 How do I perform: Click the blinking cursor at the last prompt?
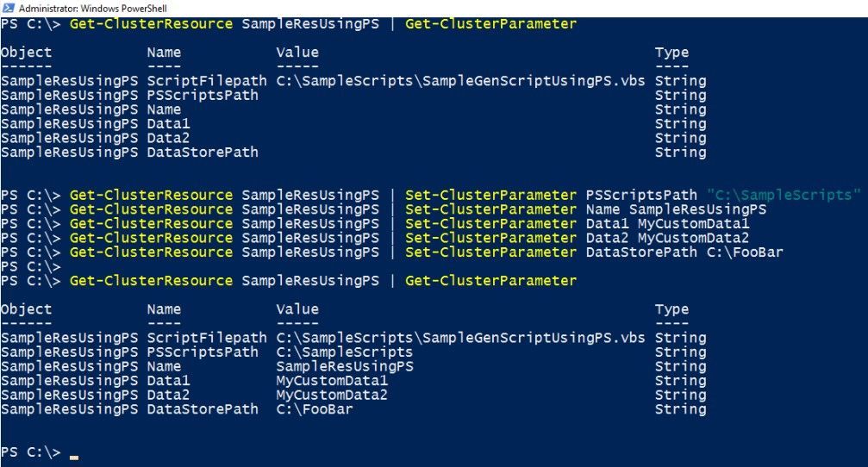click(74, 456)
